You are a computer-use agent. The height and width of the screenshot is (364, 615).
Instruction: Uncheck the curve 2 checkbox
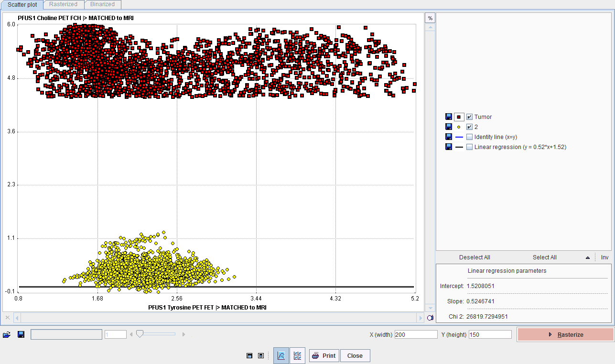[469, 127]
